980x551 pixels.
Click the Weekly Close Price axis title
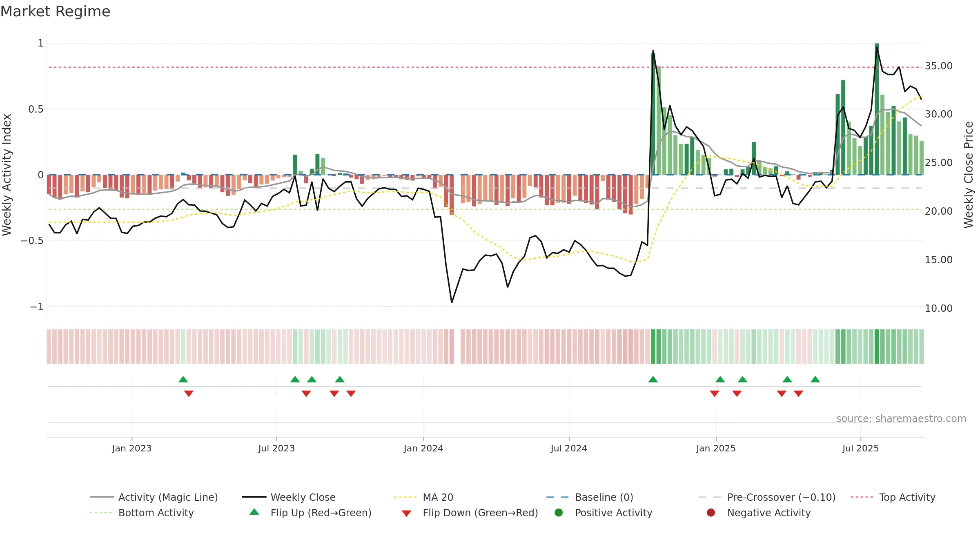point(969,175)
